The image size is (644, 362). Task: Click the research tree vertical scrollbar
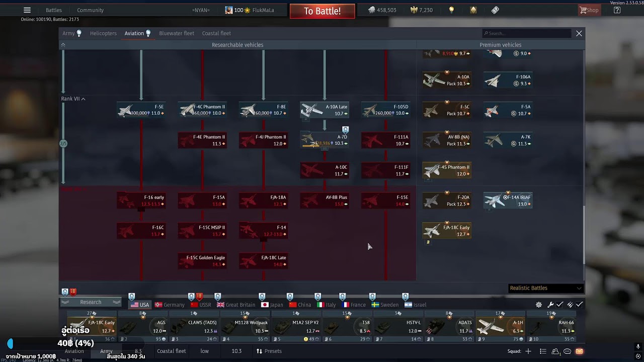(x=584, y=235)
